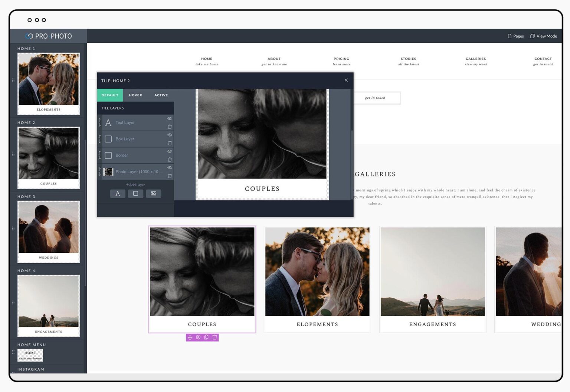Open View Mode from the top bar
Viewport: 570px width, 392px height.
point(544,36)
